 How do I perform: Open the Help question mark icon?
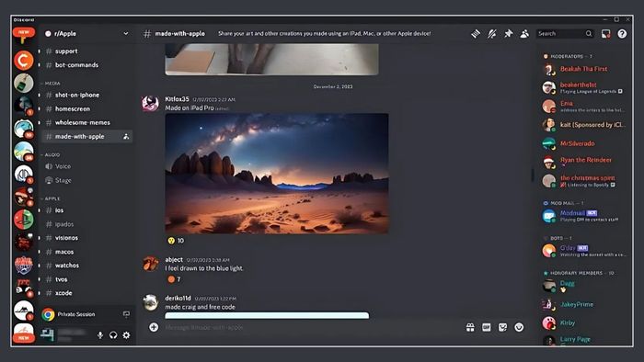click(622, 34)
